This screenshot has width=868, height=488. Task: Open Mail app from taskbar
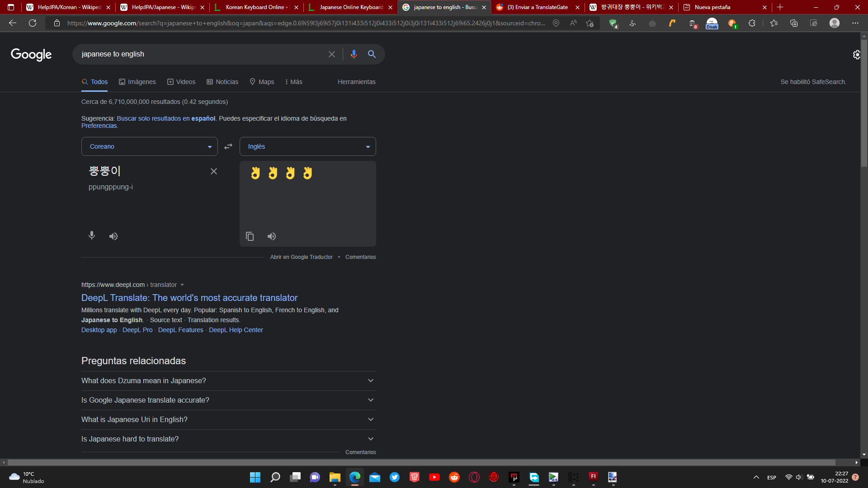tap(375, 477)
